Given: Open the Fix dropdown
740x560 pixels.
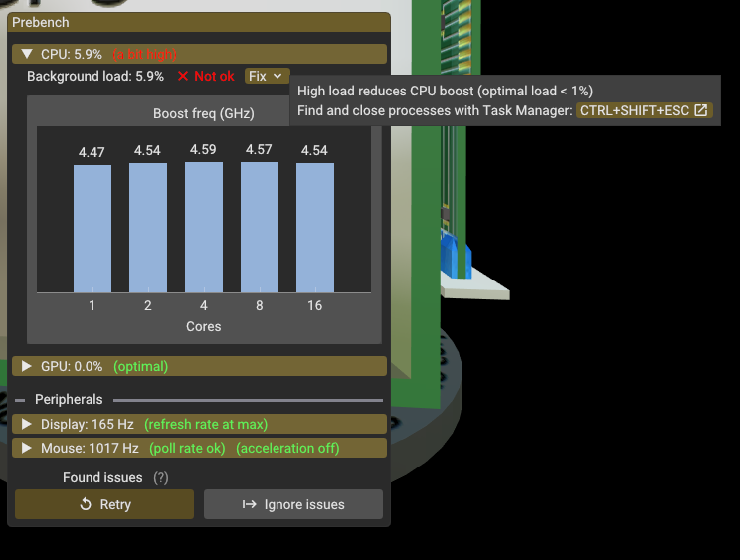Looking at the screenshot, I should 266,76.
